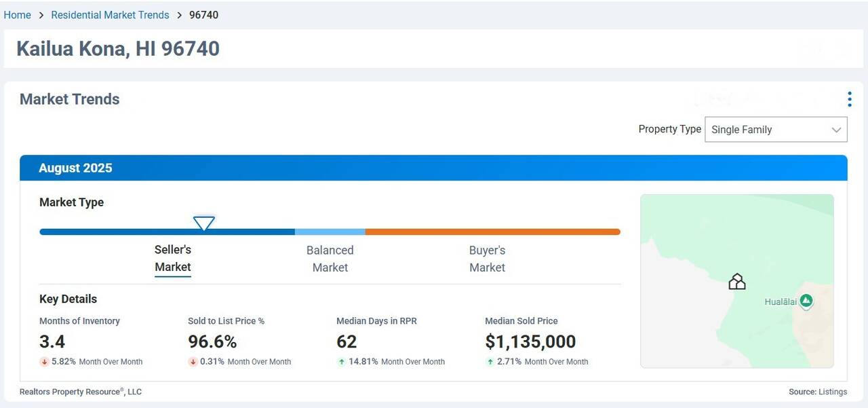This screenshot has width=868, height=408.
Task: Select the Buyer's Market label
Action: click(487, 259)
